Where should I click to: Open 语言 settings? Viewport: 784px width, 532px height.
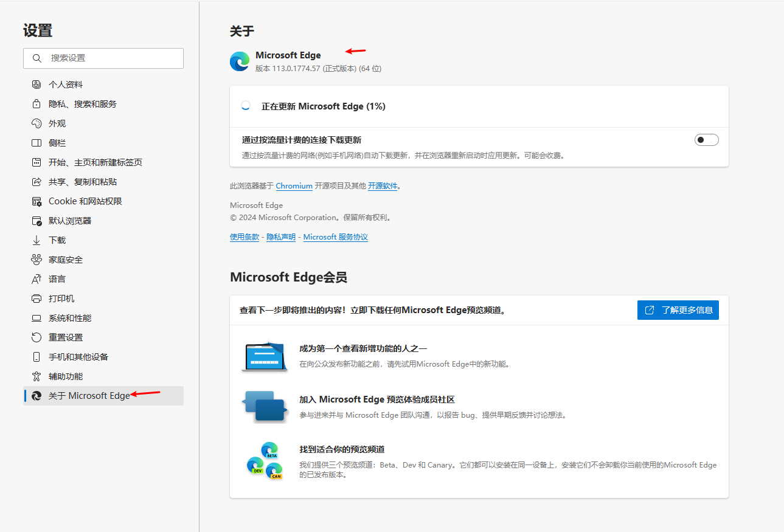pos(103,279)
